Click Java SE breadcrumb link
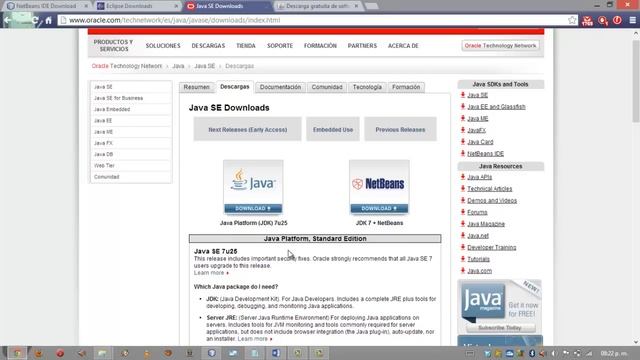Screen dimensions: 640x360 [204, 66]
